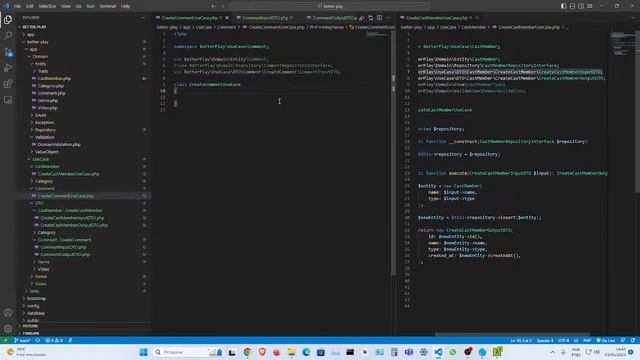The width and height of the screenshot is (640, 360).
Task: Close the CreateCommentUseCase.php tab
Action: 227,18
